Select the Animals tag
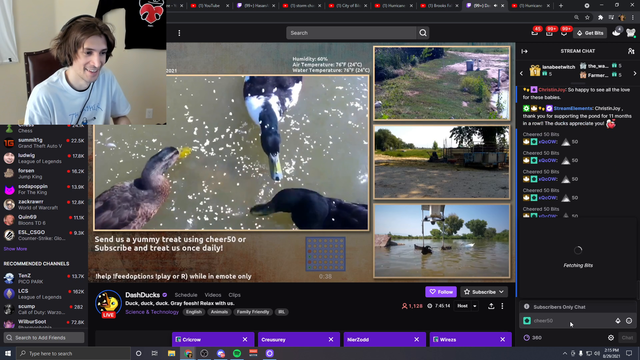Viewport: 640px width, 360px height. pos(219,312)
